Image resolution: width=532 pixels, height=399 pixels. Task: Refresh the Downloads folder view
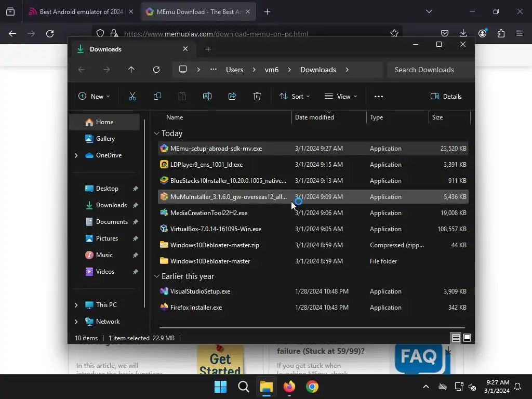156,70
